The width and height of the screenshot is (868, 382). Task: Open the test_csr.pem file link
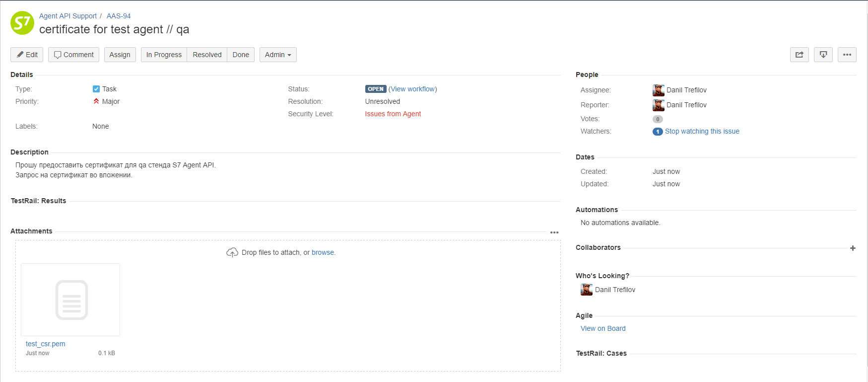[45, 344]
